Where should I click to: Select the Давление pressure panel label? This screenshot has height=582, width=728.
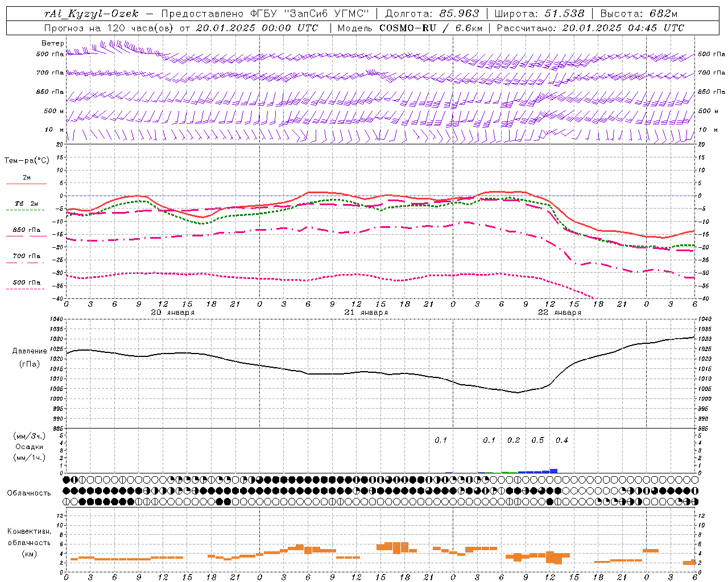tap(29, 351)
